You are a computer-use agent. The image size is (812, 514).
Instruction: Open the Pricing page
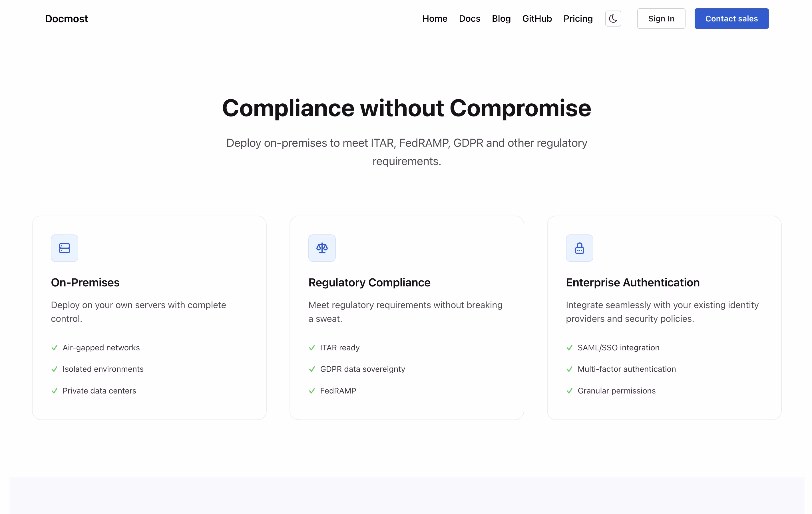click(578, 19)
